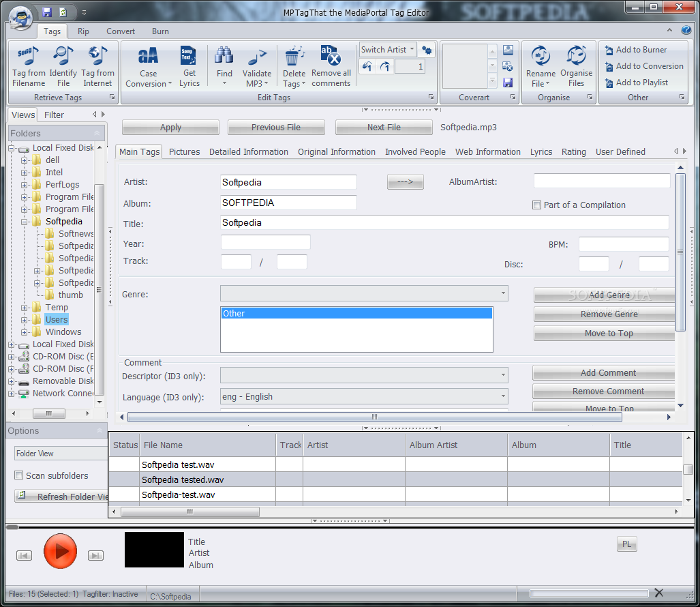
Task: Click the Album column header
Action: point(558,445)
